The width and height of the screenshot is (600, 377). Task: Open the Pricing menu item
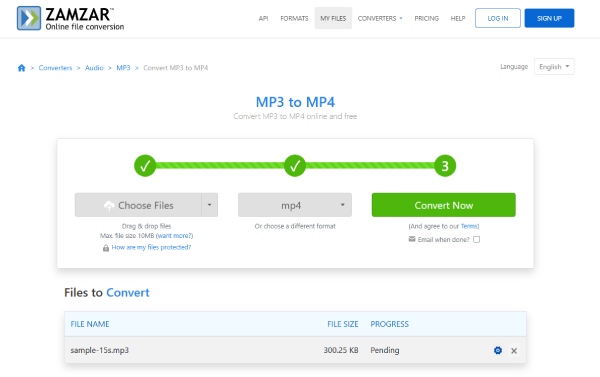(x=426, y=18)
